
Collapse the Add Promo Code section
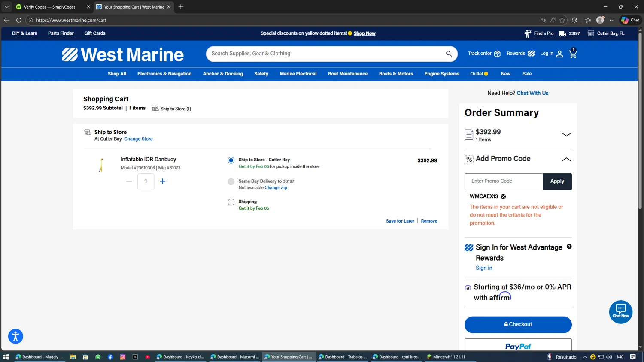point(566,159)
